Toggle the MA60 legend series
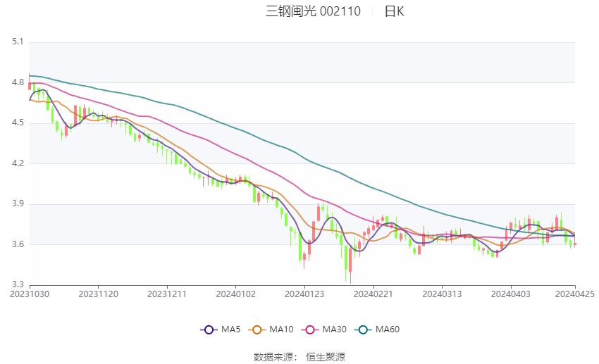This screenshot has width=599, height=364. coord(377,330)
